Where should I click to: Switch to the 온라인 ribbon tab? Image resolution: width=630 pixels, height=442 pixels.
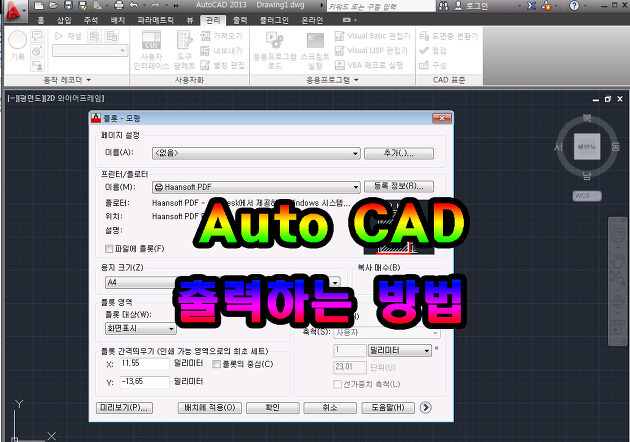point(312,20)
